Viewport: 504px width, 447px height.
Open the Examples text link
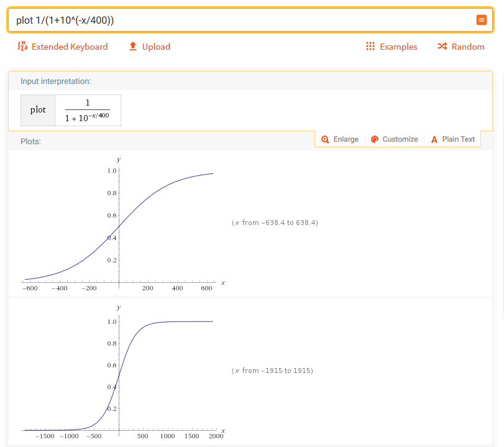pyautogui.click(x=398, y=47)
